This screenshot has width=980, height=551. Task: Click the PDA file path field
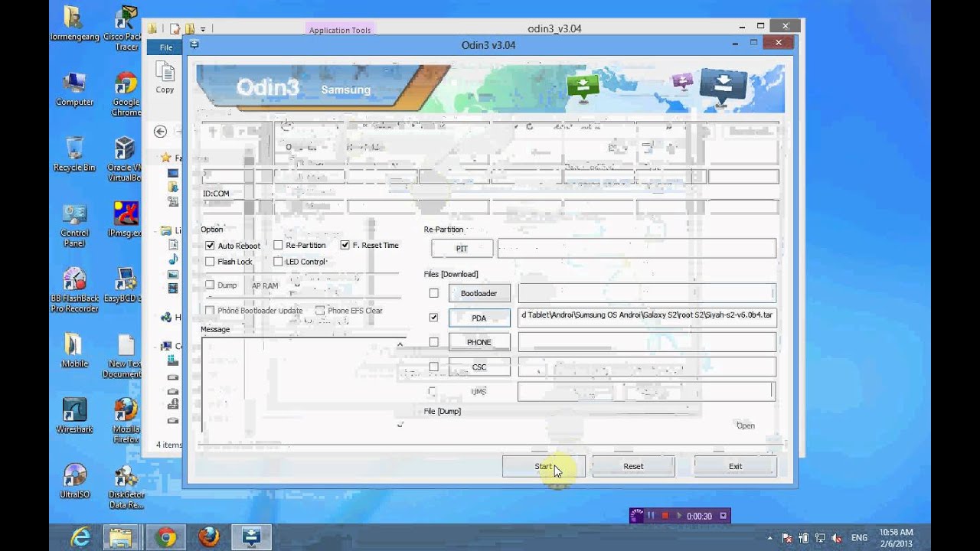tap(647, 318)
